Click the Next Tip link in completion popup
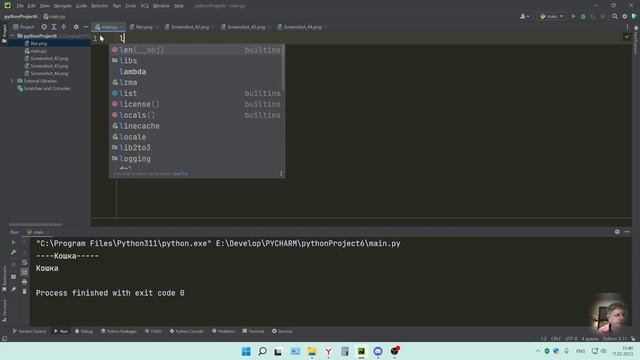 click(180, 173)
